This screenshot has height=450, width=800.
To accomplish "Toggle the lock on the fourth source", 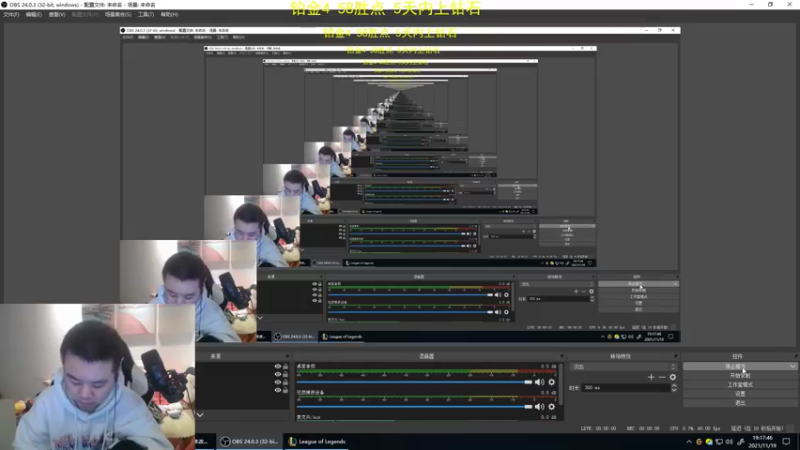I will tap(285, 390).
